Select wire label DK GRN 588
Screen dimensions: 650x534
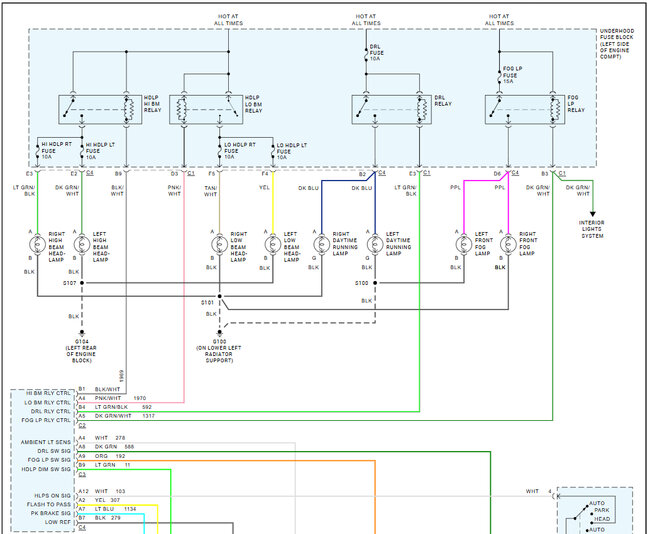click(114, 447)
